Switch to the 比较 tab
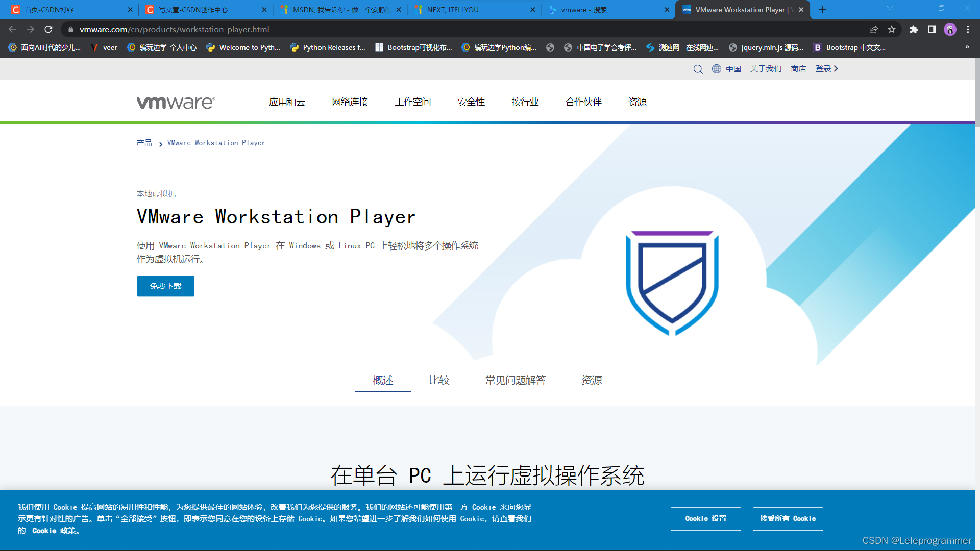980x551 pixels. pos(439,380)
